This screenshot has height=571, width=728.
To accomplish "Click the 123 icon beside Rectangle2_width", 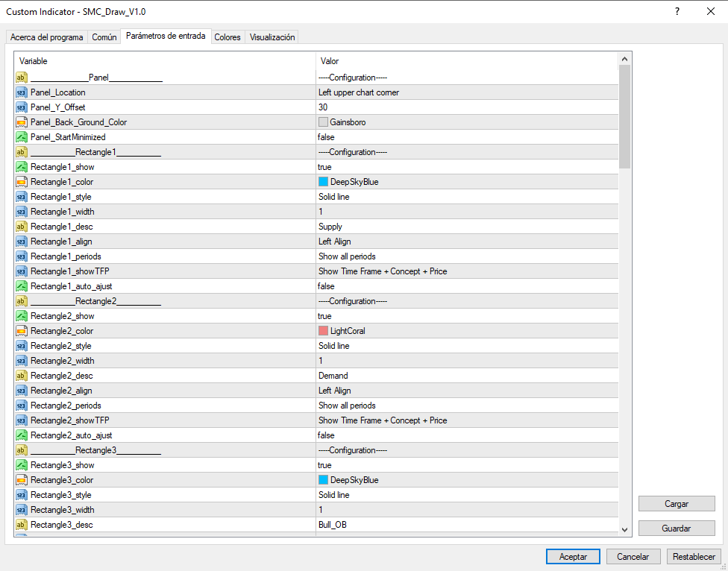I will (x=20, y=361).
